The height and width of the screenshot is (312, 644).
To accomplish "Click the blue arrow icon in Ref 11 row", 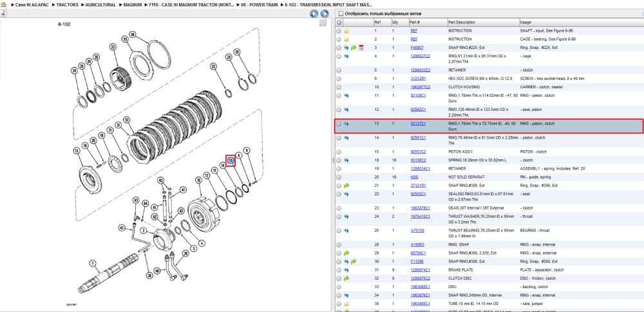I will tap(346, 95).
